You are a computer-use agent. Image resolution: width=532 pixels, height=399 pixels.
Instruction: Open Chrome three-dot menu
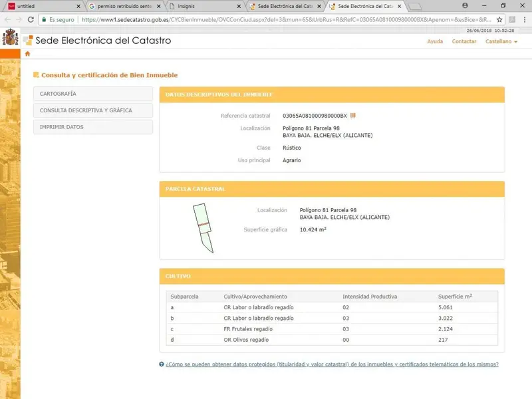coord(525,20)
